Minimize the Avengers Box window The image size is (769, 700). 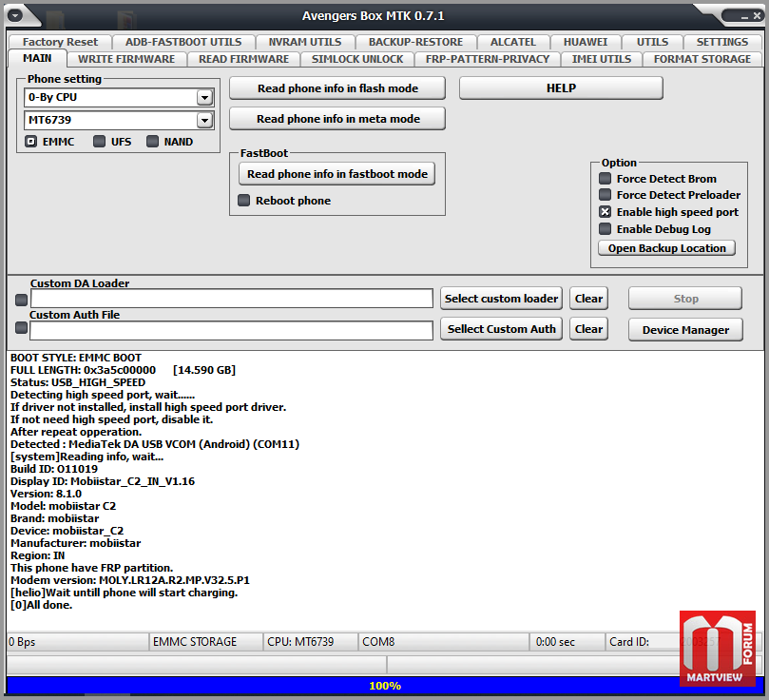coord(744,16)
